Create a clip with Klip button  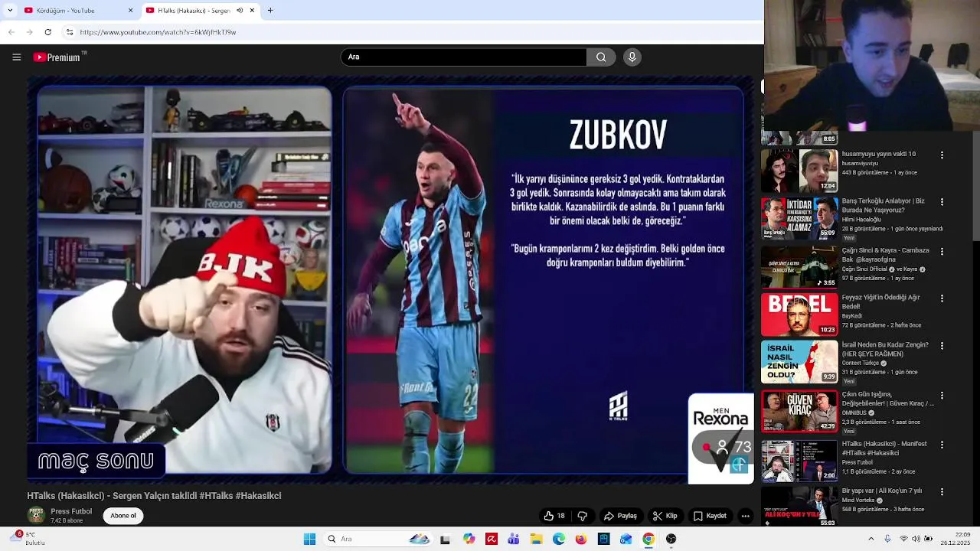(665, 516)
